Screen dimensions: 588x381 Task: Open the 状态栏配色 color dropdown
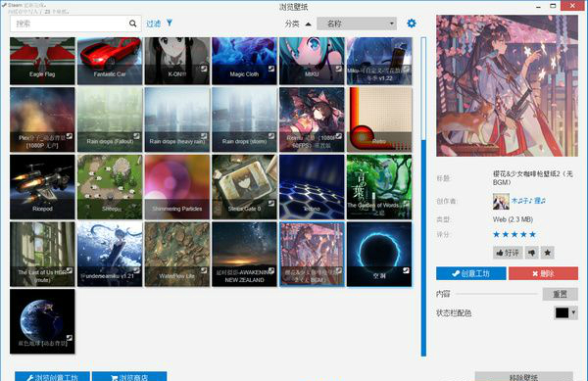(565, 312)
